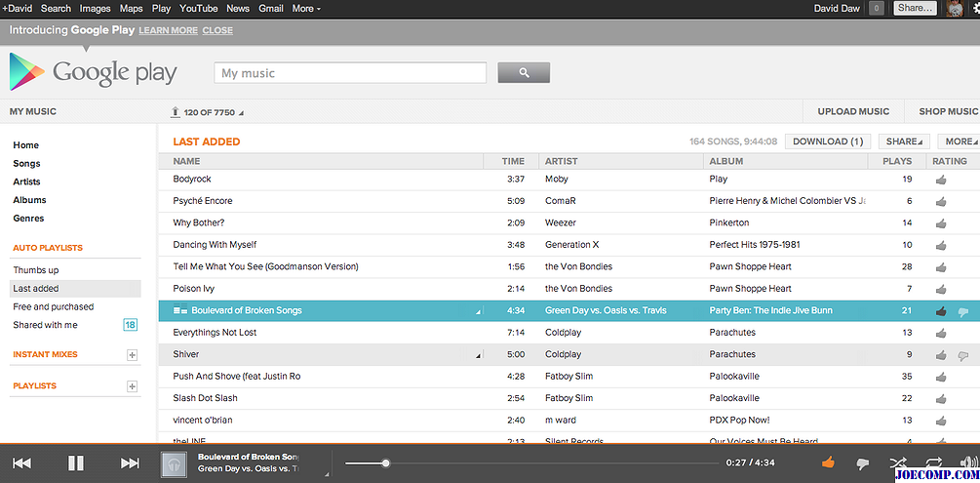Pause the currently playing song

click(75, 463)
